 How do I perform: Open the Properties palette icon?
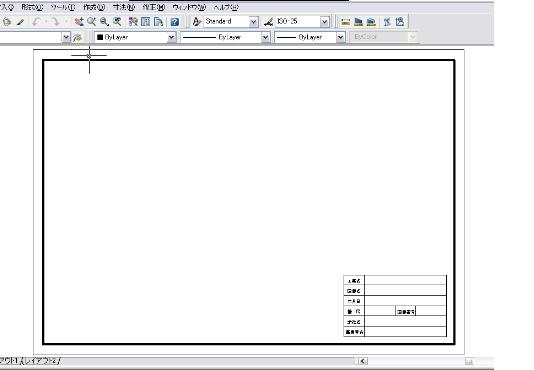tap(133, 22)
